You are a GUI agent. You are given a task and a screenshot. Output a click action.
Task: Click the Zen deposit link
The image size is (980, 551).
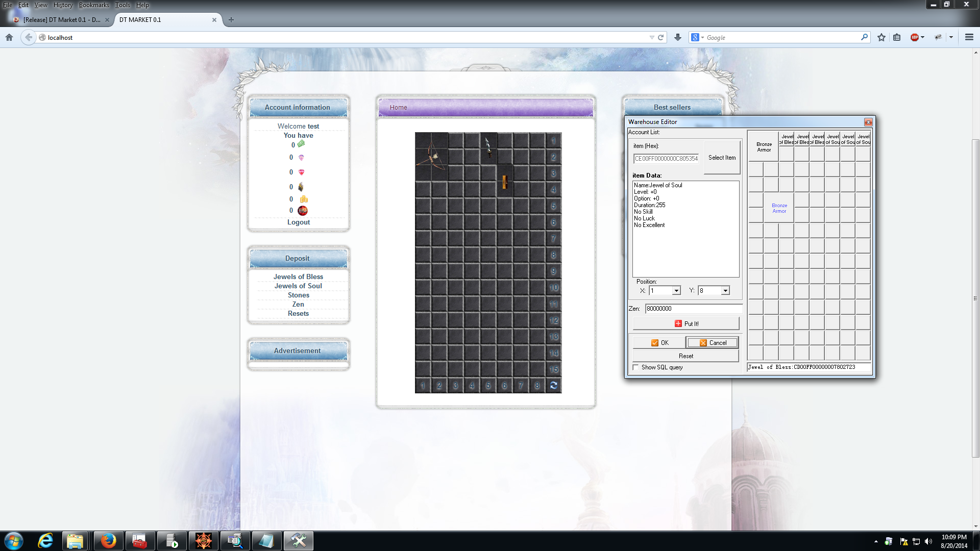298,305
